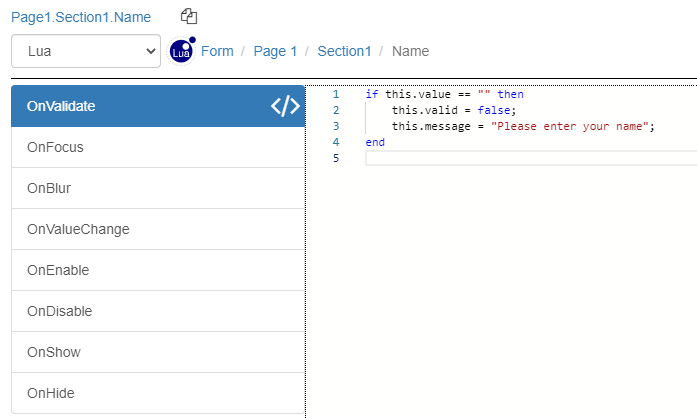This screenshot has width=697, height=419.
Task: Go to Section1 in the breadcrumb
Action: click(x=344, y=52)
